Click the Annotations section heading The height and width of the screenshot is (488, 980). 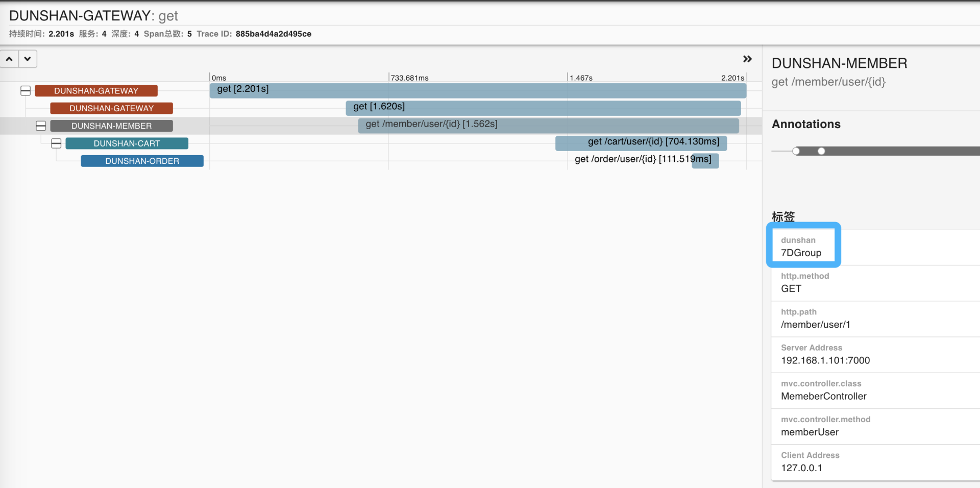(x=806, y=124)
